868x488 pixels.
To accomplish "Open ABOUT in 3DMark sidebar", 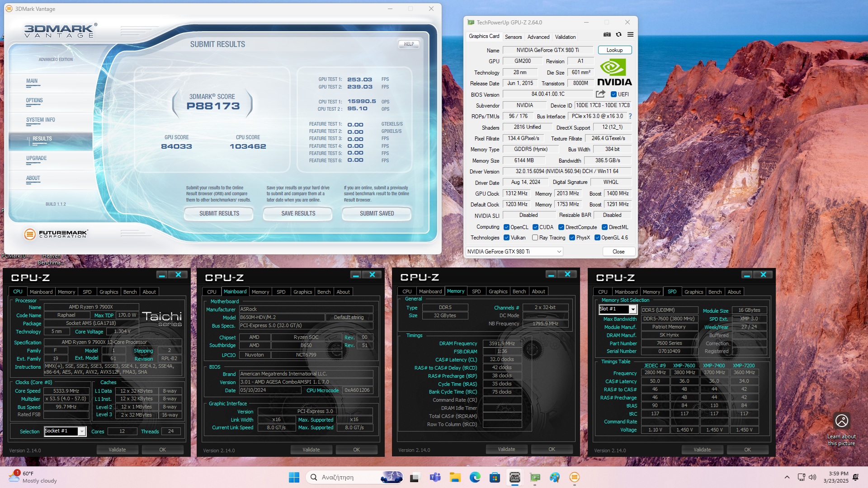I will click(x=33, y=178).
